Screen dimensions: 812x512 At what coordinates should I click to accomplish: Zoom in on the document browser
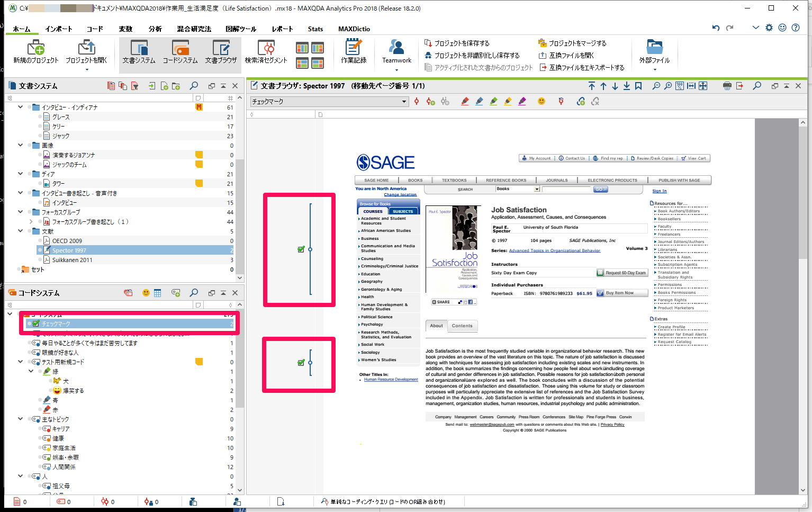[668, 86]
